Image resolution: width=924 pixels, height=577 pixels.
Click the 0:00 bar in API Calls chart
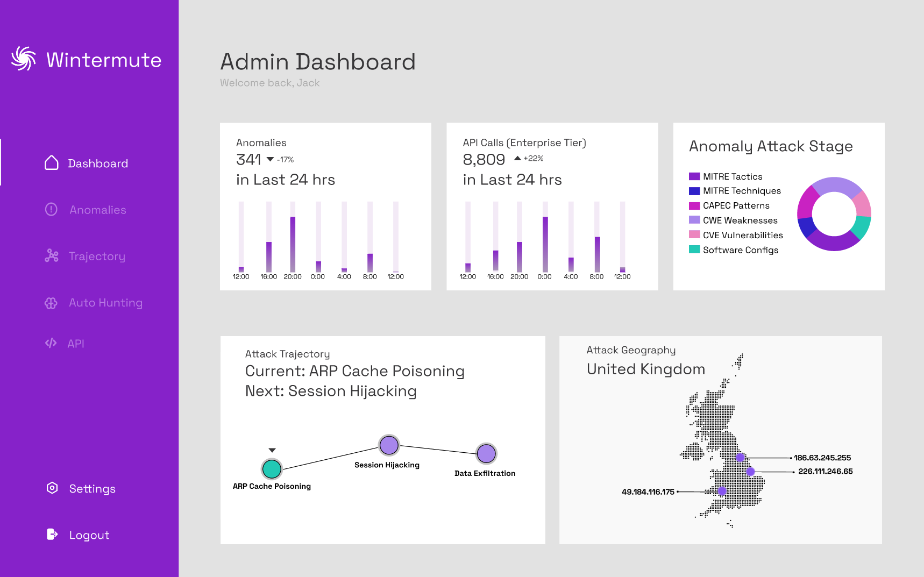click(545, 244)
